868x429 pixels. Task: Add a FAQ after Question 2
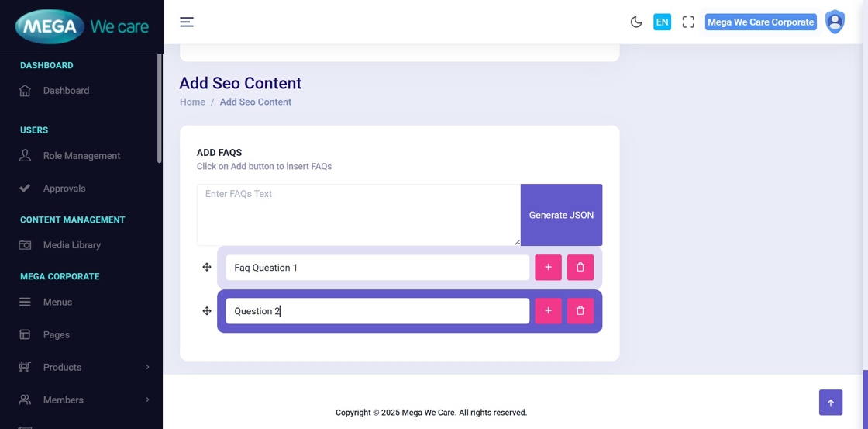[548, 311]
